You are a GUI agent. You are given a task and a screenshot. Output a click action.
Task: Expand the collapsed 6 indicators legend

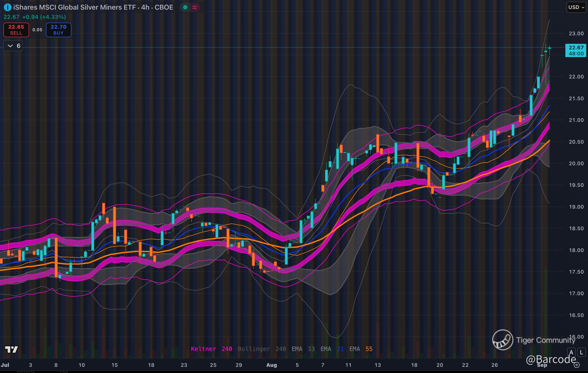[x=13, y=46]
